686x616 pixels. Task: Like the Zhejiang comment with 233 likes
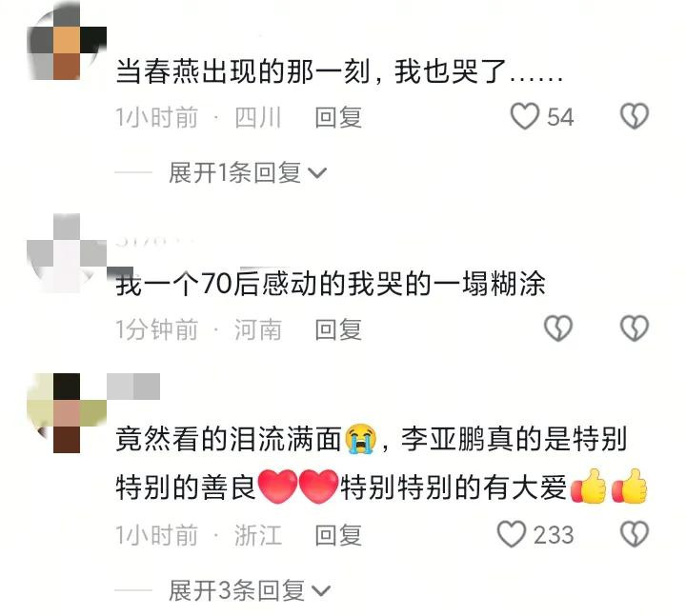(511, 534)
